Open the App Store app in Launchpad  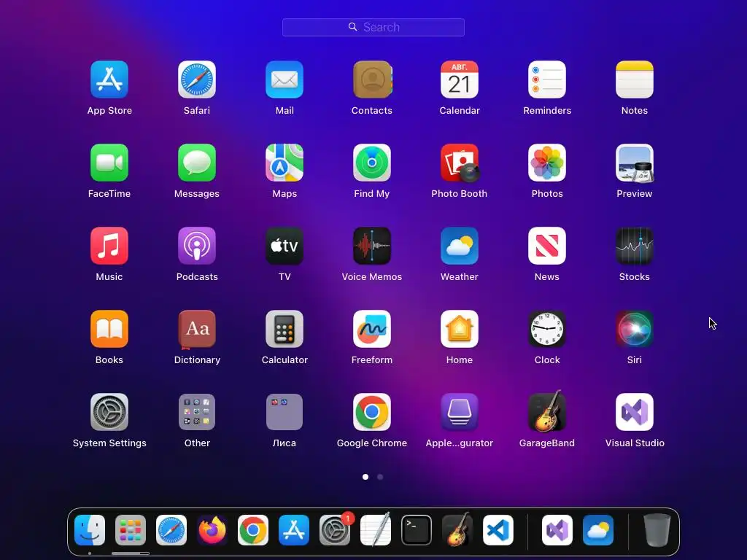109,79
